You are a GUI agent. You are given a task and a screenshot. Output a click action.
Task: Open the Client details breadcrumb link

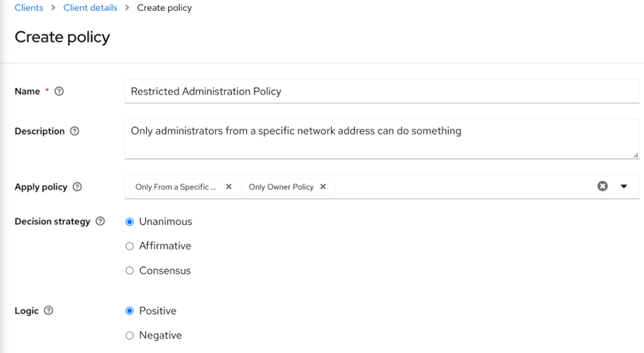(x=90, y=8)
